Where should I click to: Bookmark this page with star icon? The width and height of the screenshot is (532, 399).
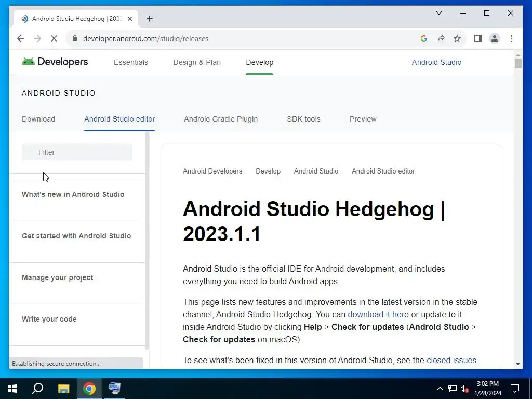(457, 38)
